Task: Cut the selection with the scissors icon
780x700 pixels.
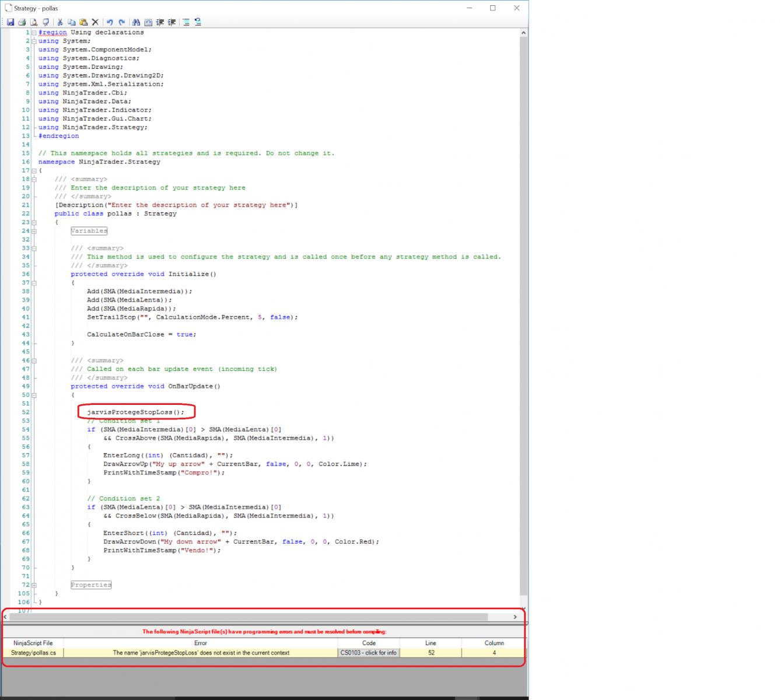Action: point(60,22)
